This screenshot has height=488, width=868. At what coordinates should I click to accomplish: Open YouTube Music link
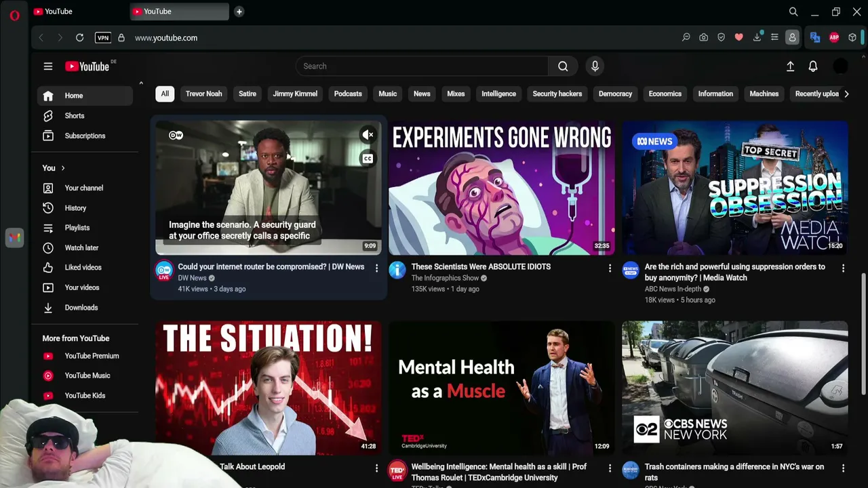tap(85, 375)
